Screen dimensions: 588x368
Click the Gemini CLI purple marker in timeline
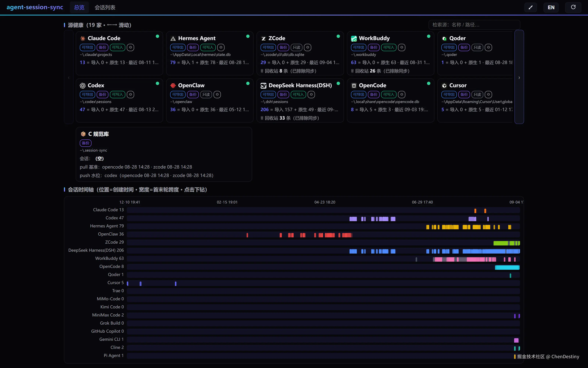coord(516,340)
